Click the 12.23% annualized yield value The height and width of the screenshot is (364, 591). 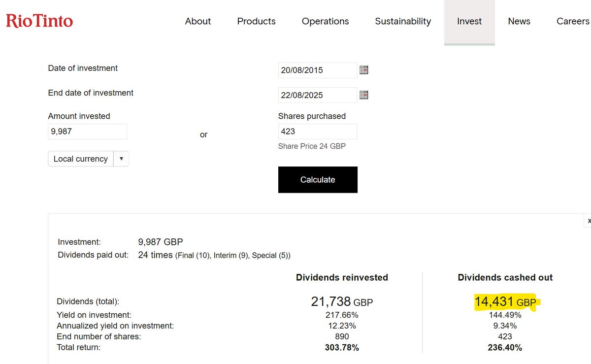point(342,326)
